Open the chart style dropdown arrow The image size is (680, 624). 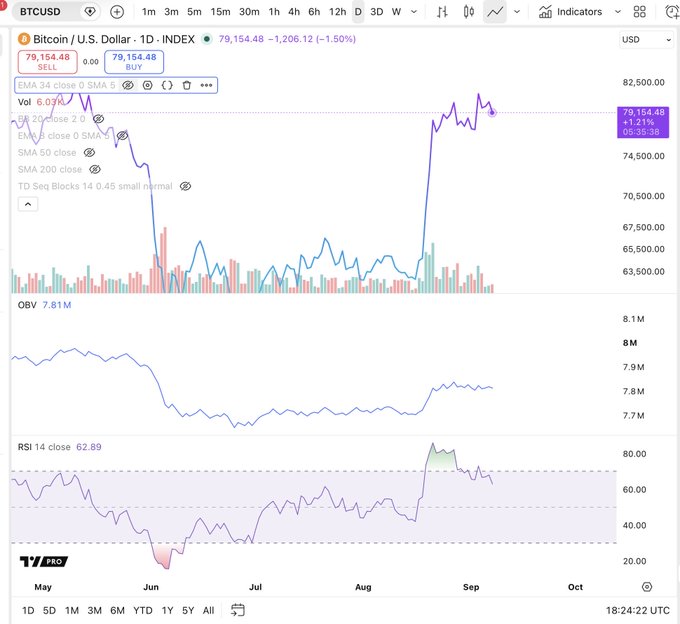click(517, 12)
